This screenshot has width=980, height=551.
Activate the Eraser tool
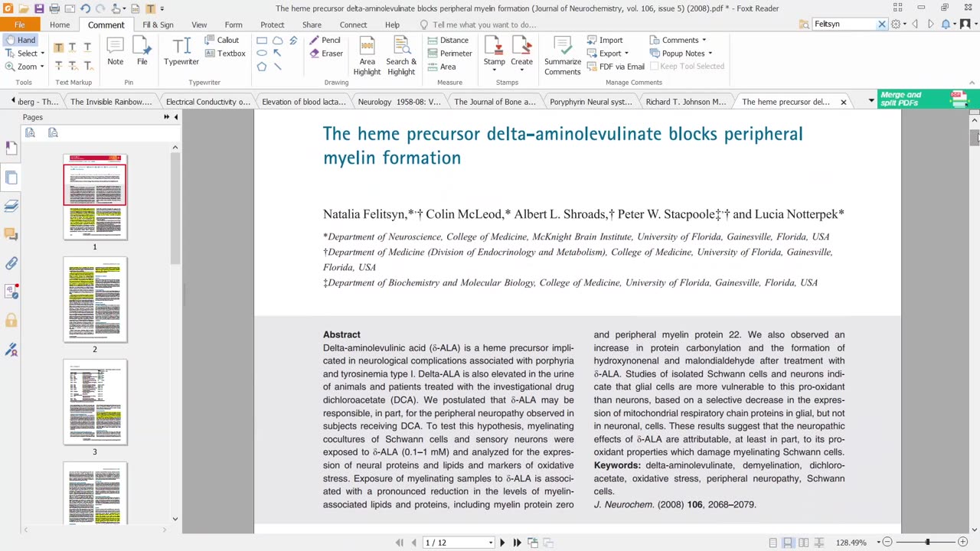[x=326, y=54]
